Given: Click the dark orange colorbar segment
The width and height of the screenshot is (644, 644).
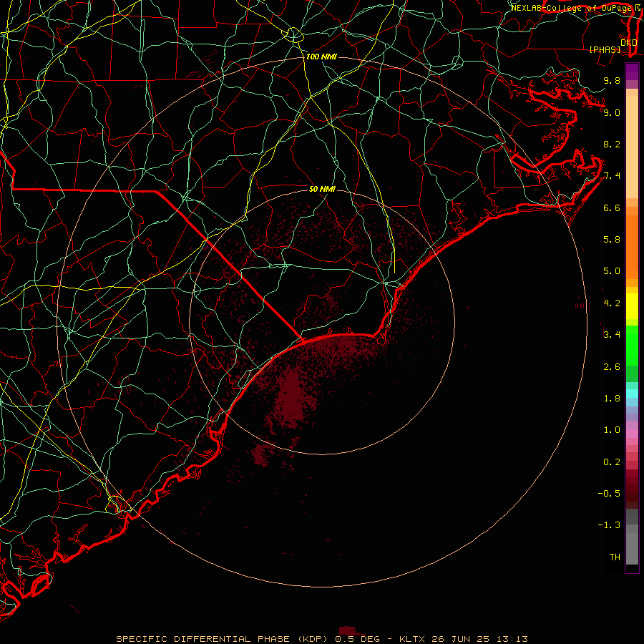Looking at the screenshot, I should coord(632,247).
